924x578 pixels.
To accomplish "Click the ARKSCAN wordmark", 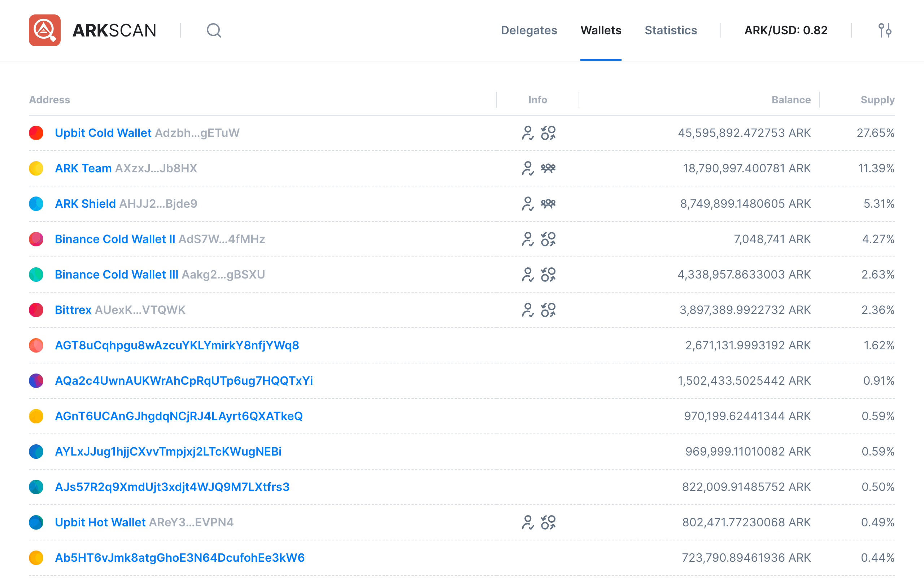I will [114, 31].
